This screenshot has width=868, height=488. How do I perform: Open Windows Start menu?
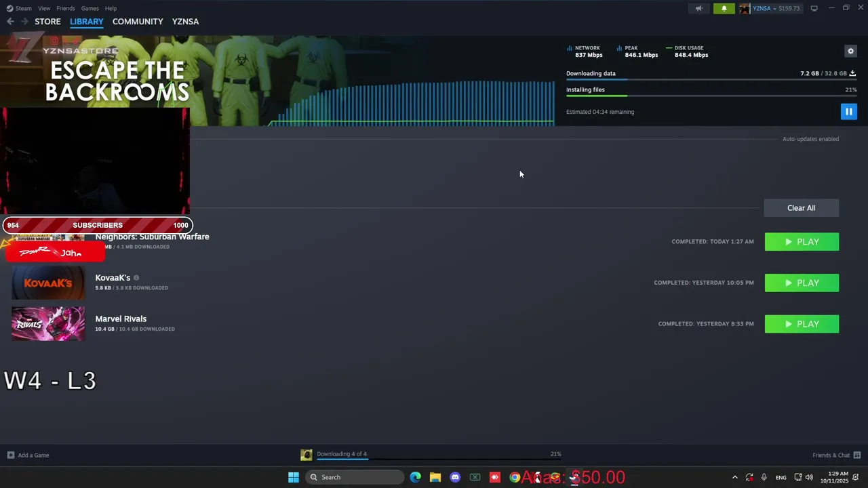point(293,477)
